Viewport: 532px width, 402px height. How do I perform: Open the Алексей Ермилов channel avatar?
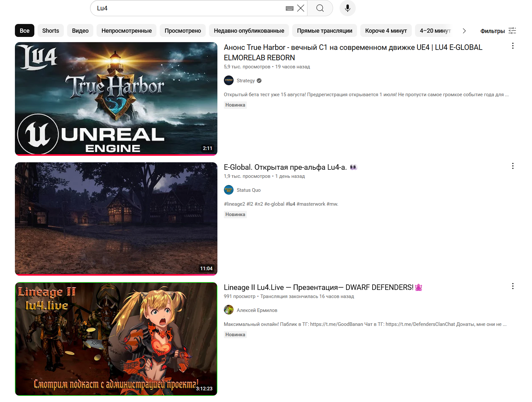[229, 310]
